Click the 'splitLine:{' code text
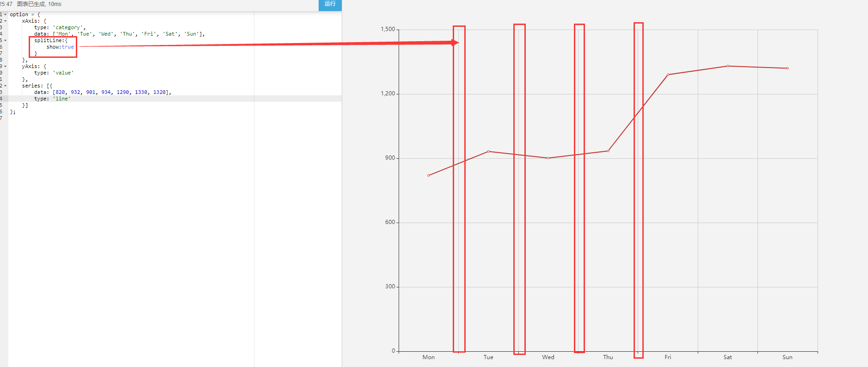The width and height of the screenshot is (868, 367). coord(51,41)
